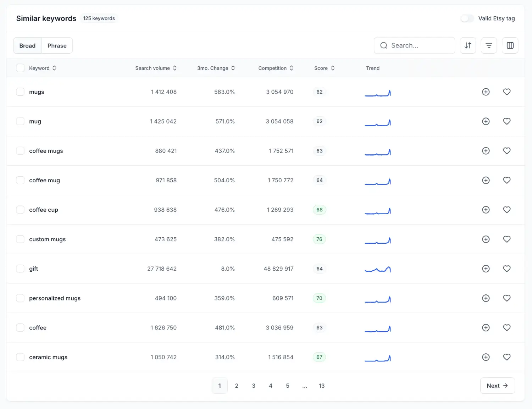Favorite coffee cup keyword heart icon

(x=507, y=210)
